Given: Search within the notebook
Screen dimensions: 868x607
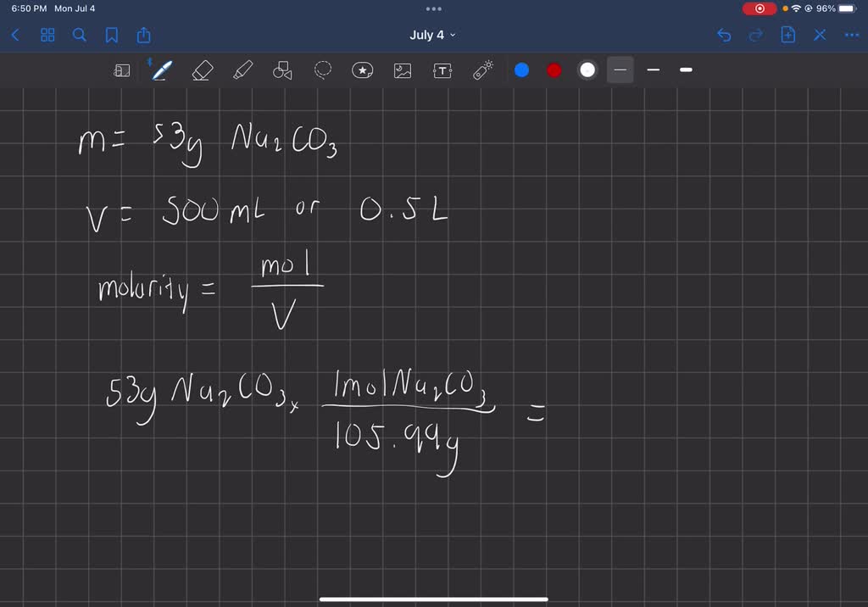Looking at the screenshot, I should [79, 35].
